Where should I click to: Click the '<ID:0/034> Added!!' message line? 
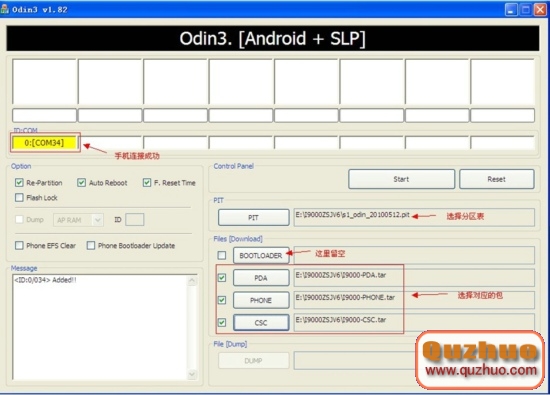[x=45, y=280]
